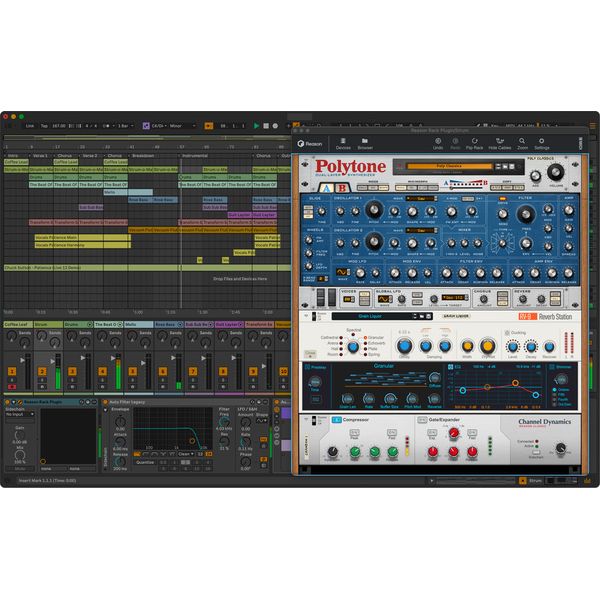The height and width of the screenshot is (600, 600).
Task: Open Devices panel in Reason rack toolbar
Action: [x=343, y=141]
